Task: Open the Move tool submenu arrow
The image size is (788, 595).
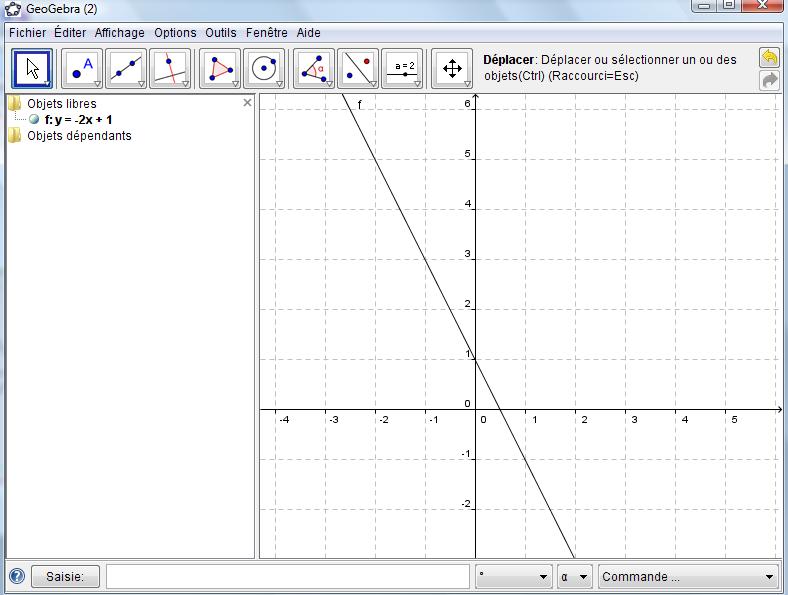Action: [47, 84]
